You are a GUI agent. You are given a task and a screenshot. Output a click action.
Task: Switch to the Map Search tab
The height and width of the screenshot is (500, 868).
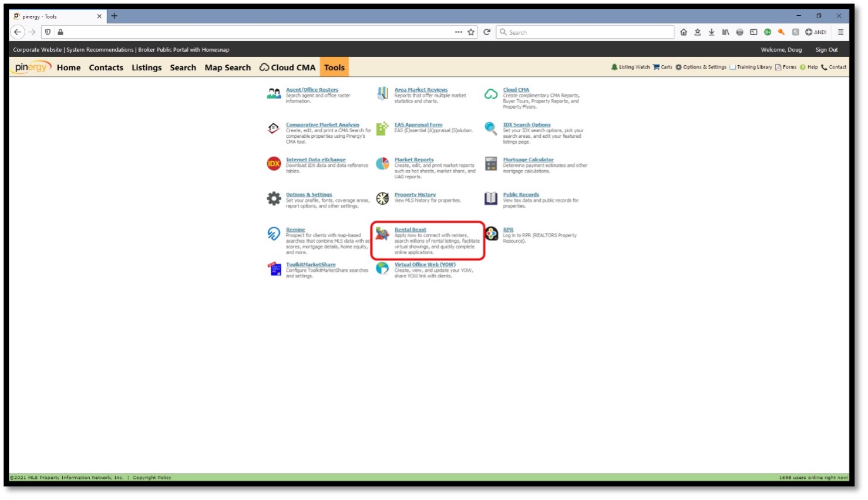tap(227, 67)
